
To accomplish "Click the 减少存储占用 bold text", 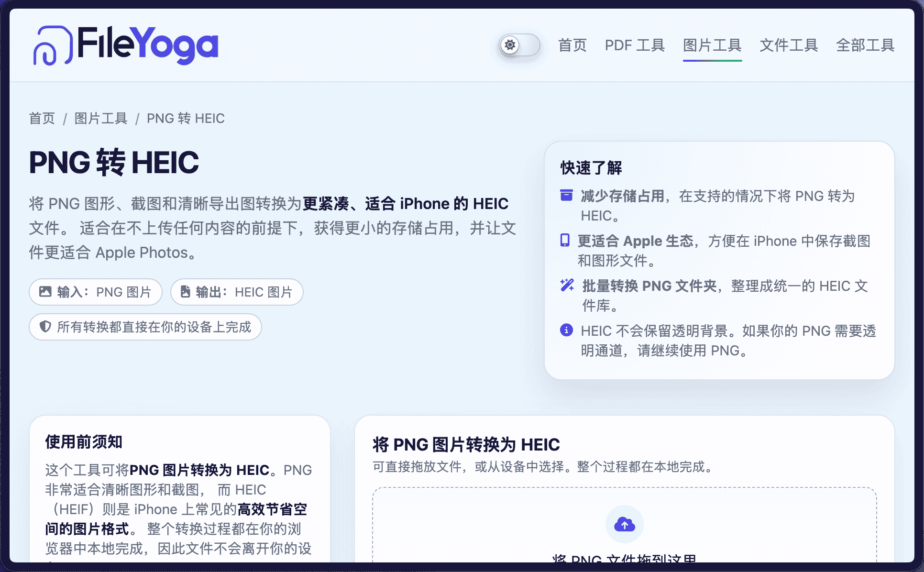I will click(x=623, y=196).
